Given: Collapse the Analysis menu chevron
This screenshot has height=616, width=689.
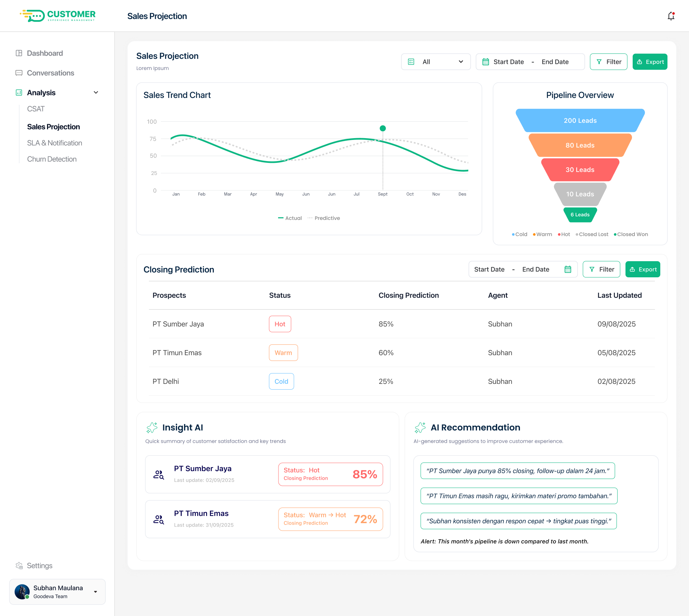Looking at the screenshot, I should [x=96, y=93].
